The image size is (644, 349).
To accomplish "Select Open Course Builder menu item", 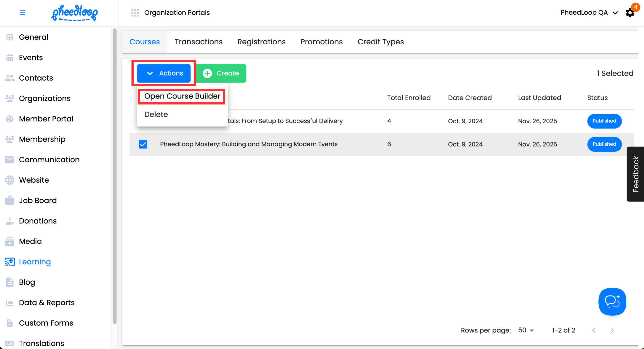I will pos(182,96).
